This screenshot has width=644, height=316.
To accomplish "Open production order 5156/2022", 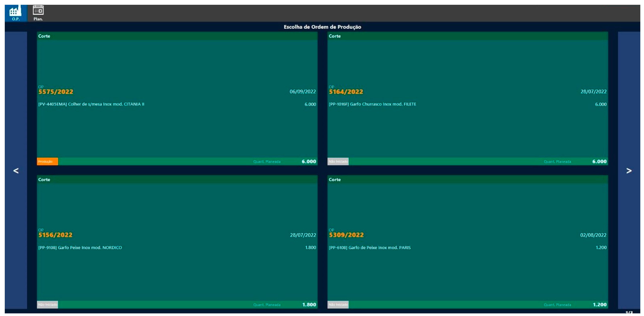I will click(x=55, y=235).
